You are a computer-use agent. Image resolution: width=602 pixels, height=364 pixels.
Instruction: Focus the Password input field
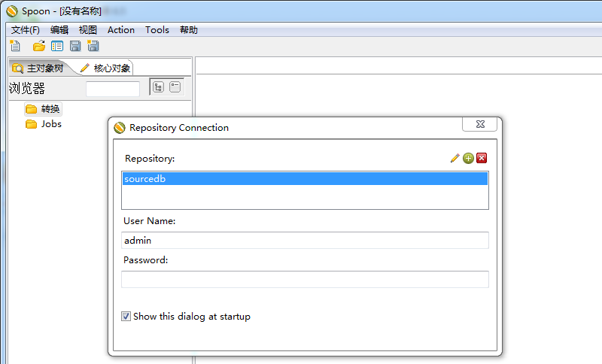tap(305, 279)
